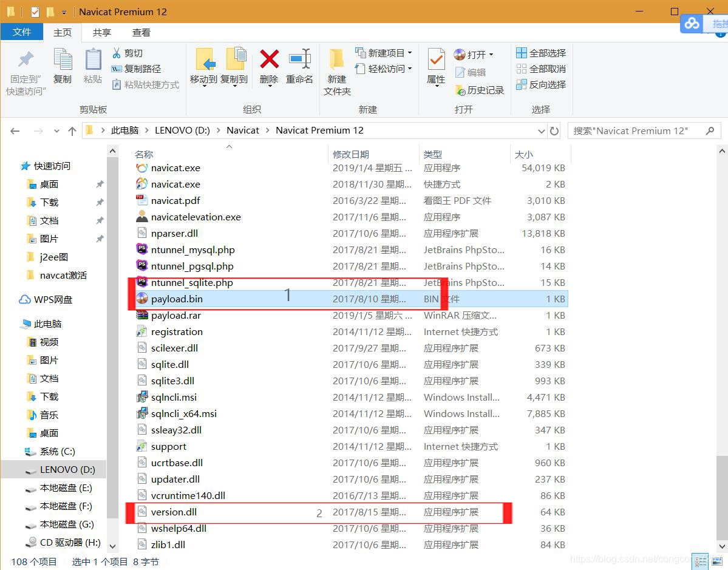Click the Pin to Quick access icon
Screen dimensions: 728x570
26,59
